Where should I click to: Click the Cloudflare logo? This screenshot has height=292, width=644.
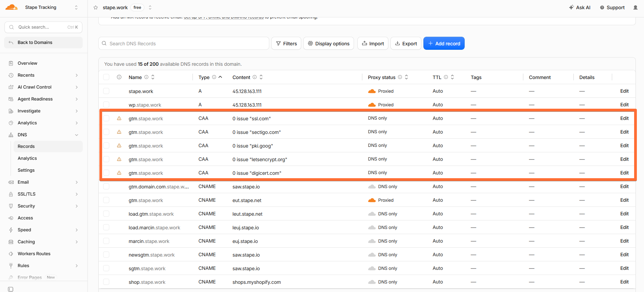coord(11,7)
